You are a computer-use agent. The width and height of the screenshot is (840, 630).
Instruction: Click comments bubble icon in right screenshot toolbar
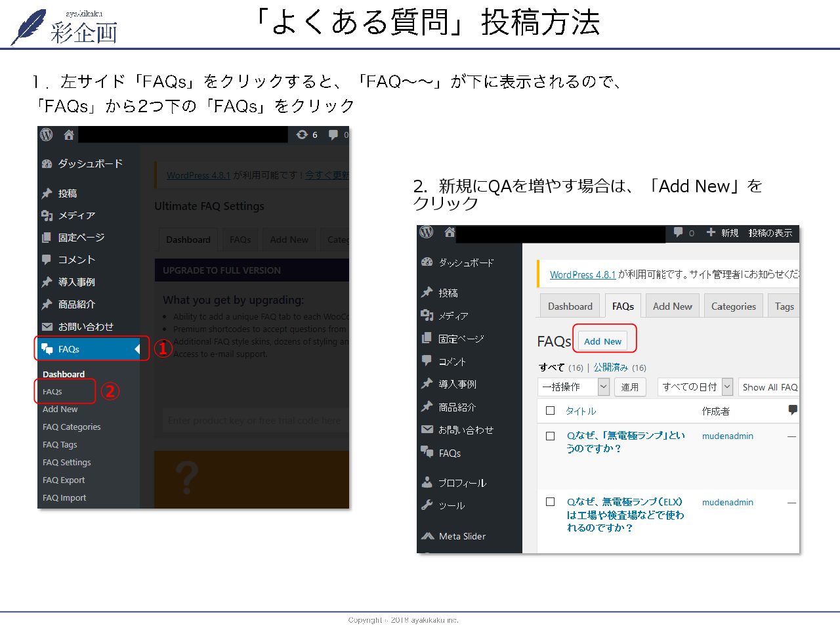click(679, 232)
